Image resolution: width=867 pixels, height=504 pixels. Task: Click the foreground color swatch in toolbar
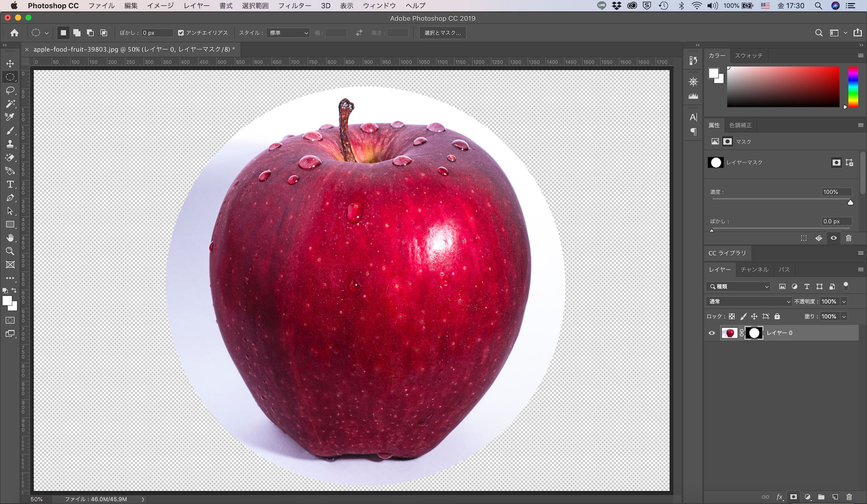coord(7,301)
